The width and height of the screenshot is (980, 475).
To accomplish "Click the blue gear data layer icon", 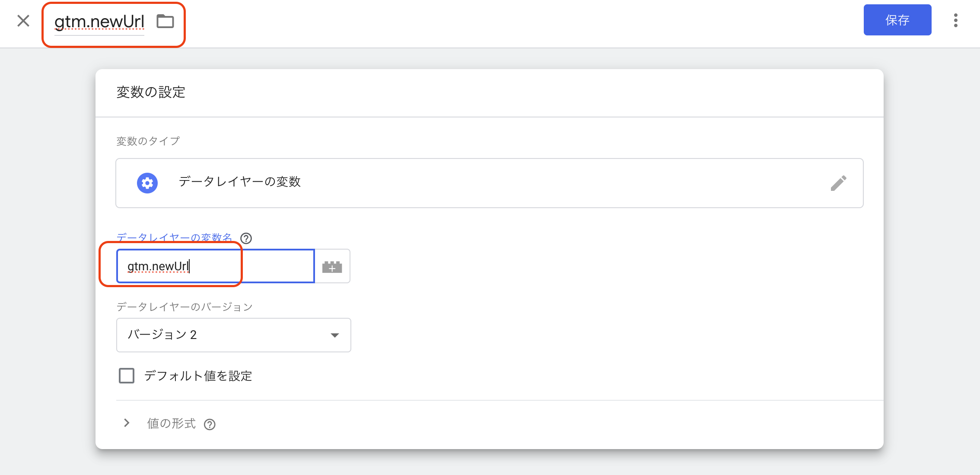I will click(147, 183).
